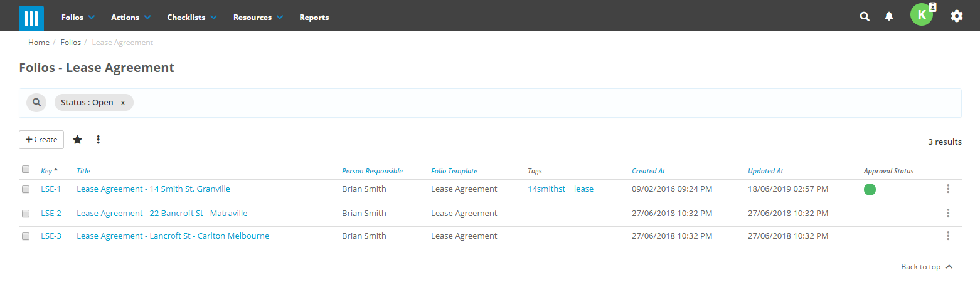
Task: Open the Reports menu item
Action: [314, 18]
